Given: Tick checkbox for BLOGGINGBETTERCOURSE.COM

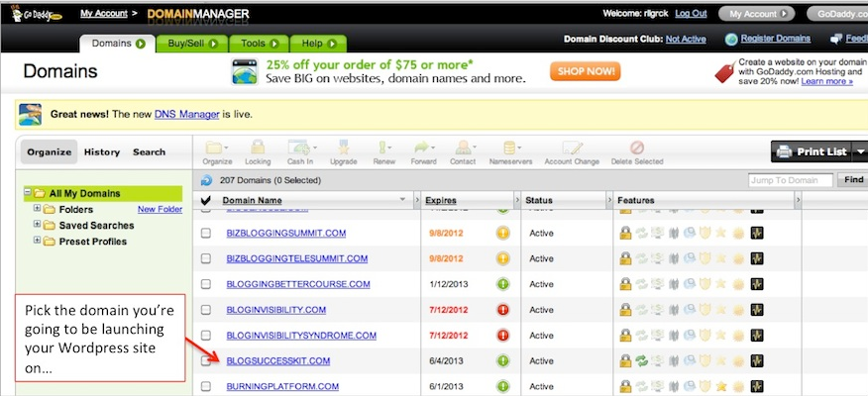Looking at the screenshot, I should tap(206, 284).
